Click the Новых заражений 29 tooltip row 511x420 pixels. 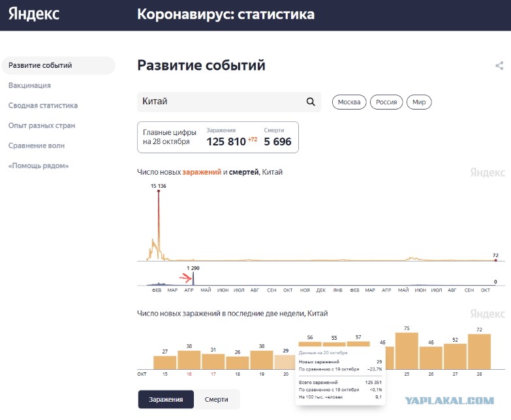(x=340, y=362)
